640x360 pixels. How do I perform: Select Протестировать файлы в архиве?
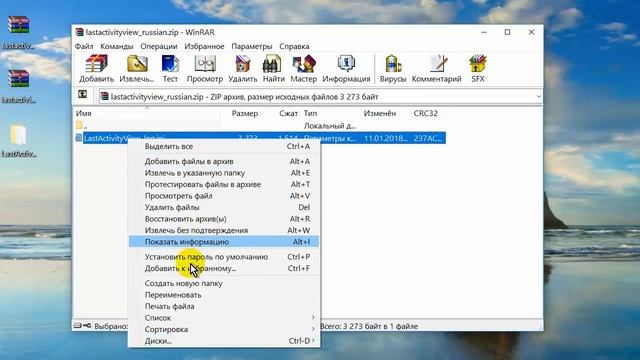(224, 184)
